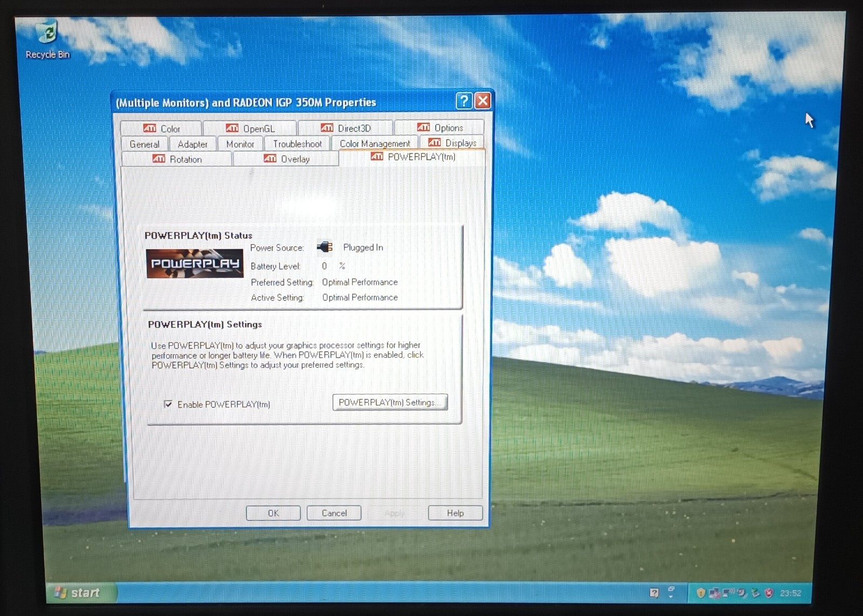This screenshot has height=616, width=863.
Task: Confirm the dialog with OK
Action: click(273, 513)
